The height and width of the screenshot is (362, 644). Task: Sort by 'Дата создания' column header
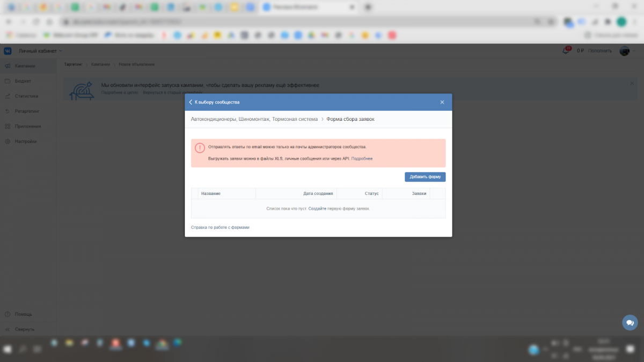coord(318,193)
